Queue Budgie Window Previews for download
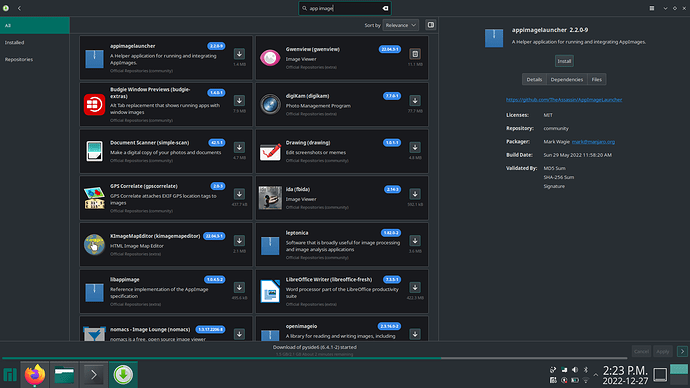This screenshot has width=690, height=388. (x=239, y=101)
